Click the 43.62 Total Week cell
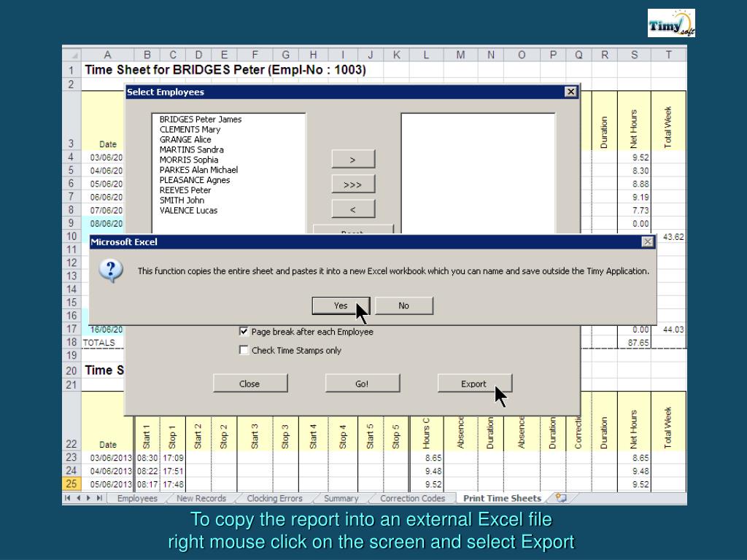Viewport: 747px width, 560px height. pyautogui.click(x=669, y=237)
